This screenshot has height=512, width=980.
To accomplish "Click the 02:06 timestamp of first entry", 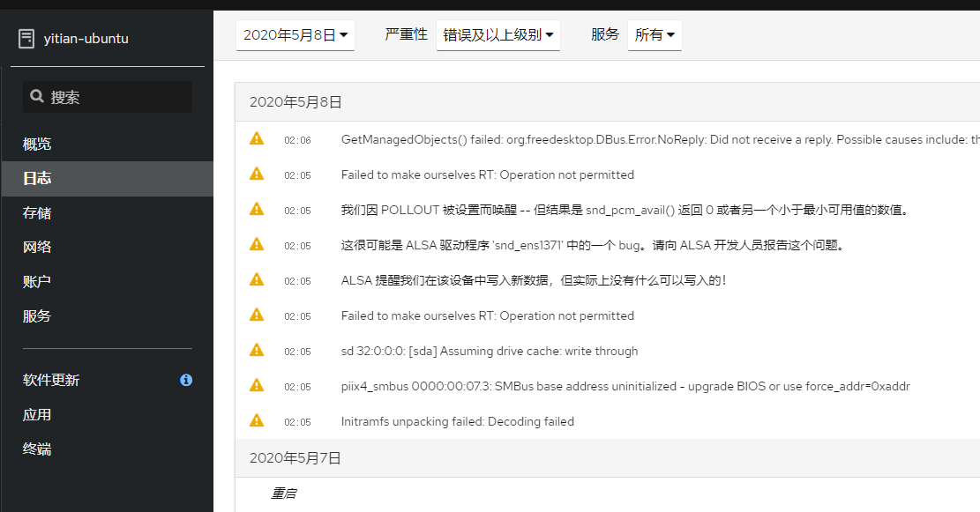I will 297,140.
